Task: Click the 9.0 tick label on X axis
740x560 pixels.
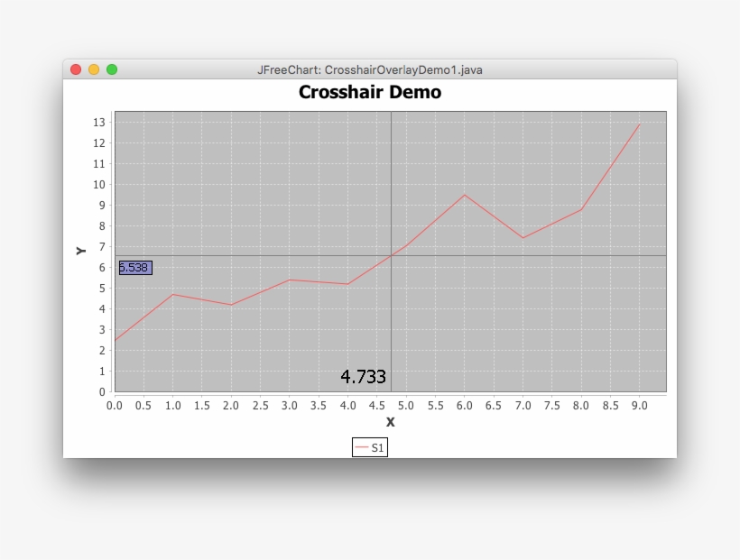Action: click(x=640, y=407)
